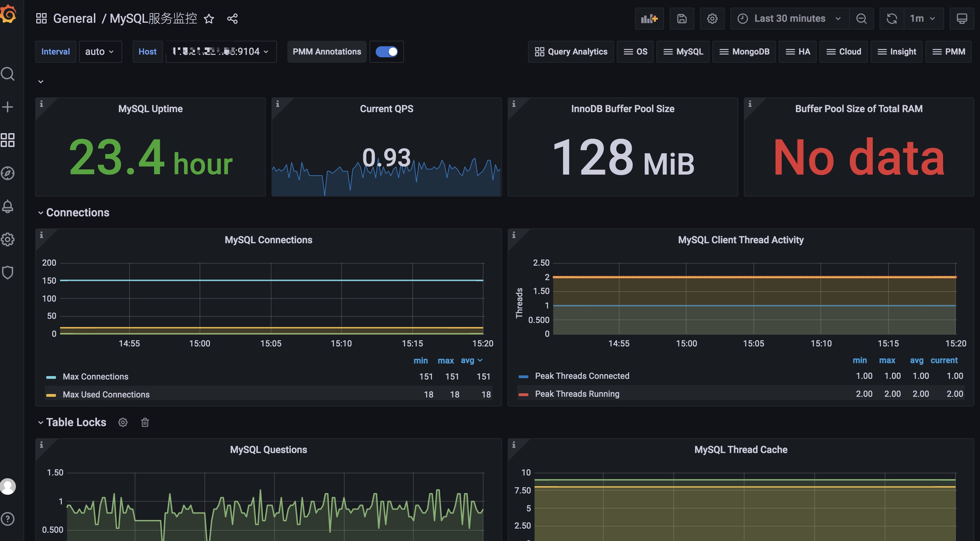The height and width of the screenshot is (541, 980).
Task: Open the Alerting bell icon in sidebar
Action: tap(8, 206)
